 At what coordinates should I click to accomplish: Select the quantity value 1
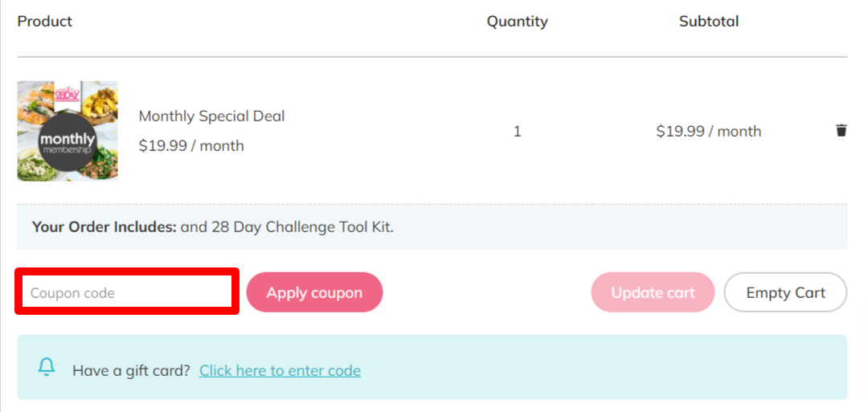[x=517, y=132]
